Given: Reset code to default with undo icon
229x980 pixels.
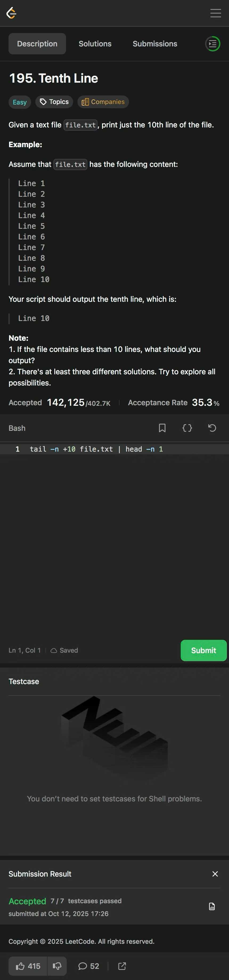Looking at the screenshot, I should click(212, 428).
